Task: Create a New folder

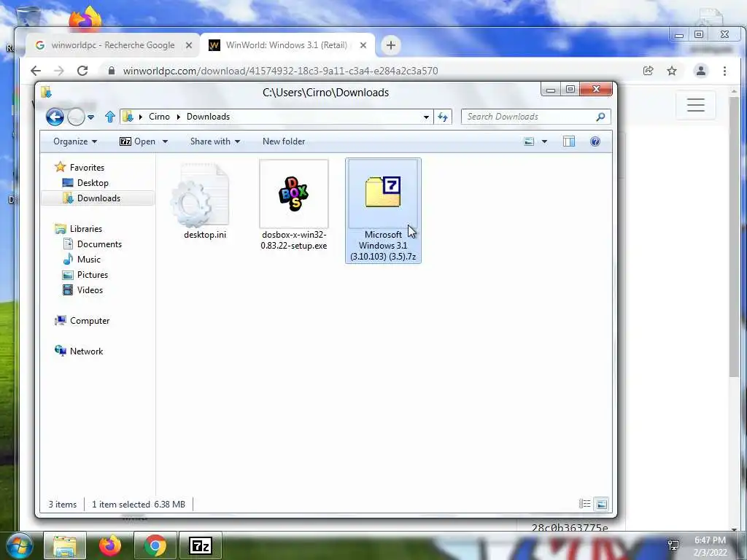Action: (284, 141)
